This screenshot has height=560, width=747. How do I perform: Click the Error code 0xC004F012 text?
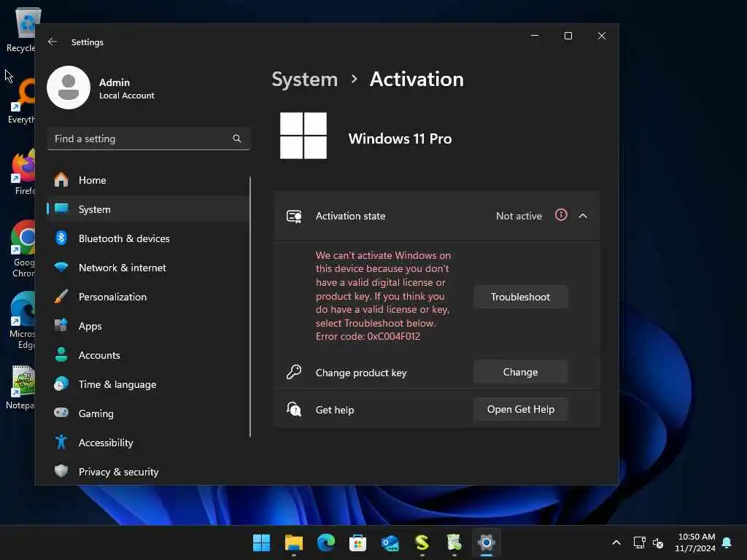(368, 337)
